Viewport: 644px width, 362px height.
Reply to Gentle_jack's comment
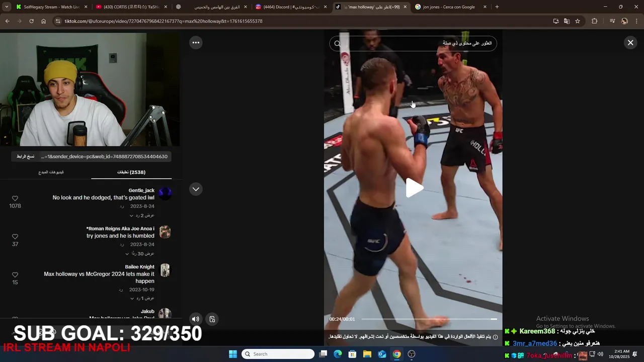click(x=122, y=206)
